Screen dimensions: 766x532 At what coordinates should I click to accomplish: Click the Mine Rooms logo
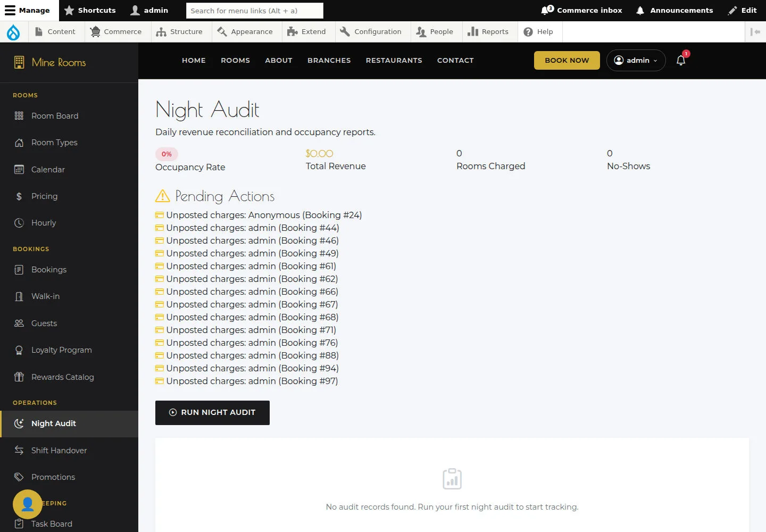[x=49, y=62]
